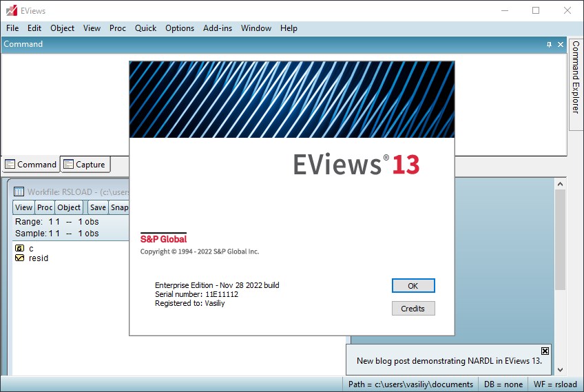Open the Quick menu
Image resolution: width=584 pixels, height=392 pixels.
pyautogui.click(x=145, y=28)
